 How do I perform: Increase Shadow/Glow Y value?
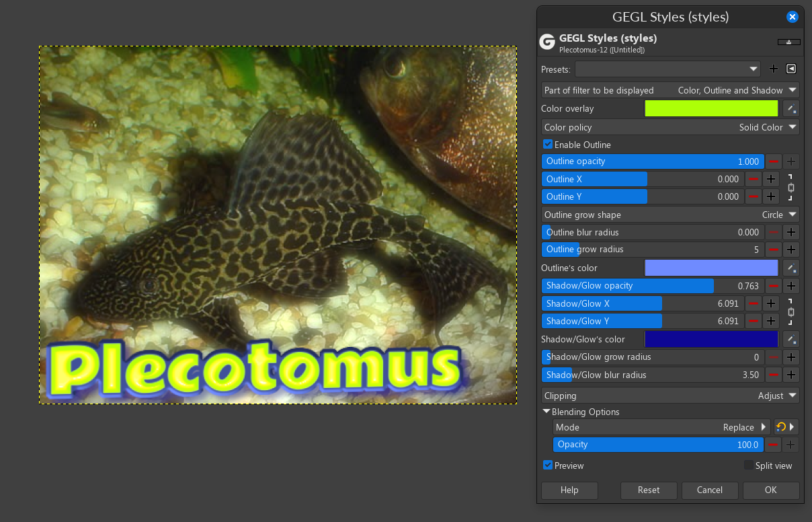pyautogui.click(x=771, y=321)
